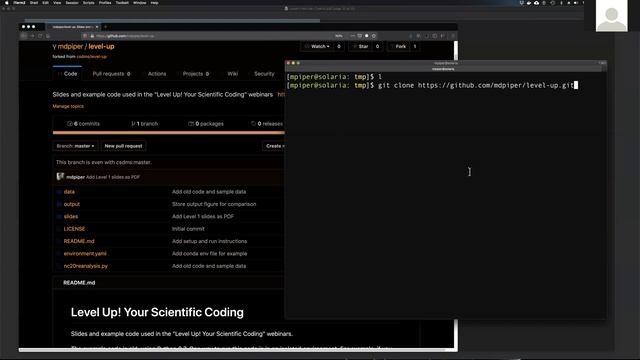Open 'Add conda env file for example' commit
This screenshot has width=640, height=360.
pyautogui.click(x=209, y=253)
